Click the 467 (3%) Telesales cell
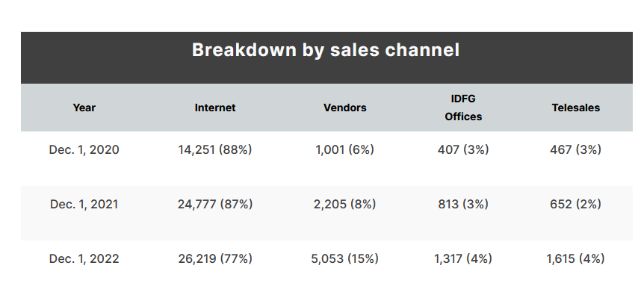Image resolution: width=644 pixels, height=295 pixels. tap(576, 150)
